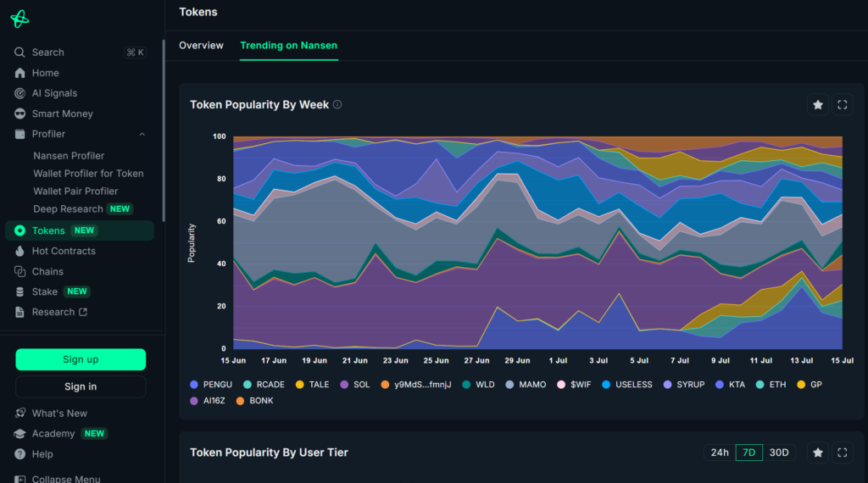This screenshot has width=868, height=483.
Task: Select the 30D timeframe
Action: (x=779, y=452)
